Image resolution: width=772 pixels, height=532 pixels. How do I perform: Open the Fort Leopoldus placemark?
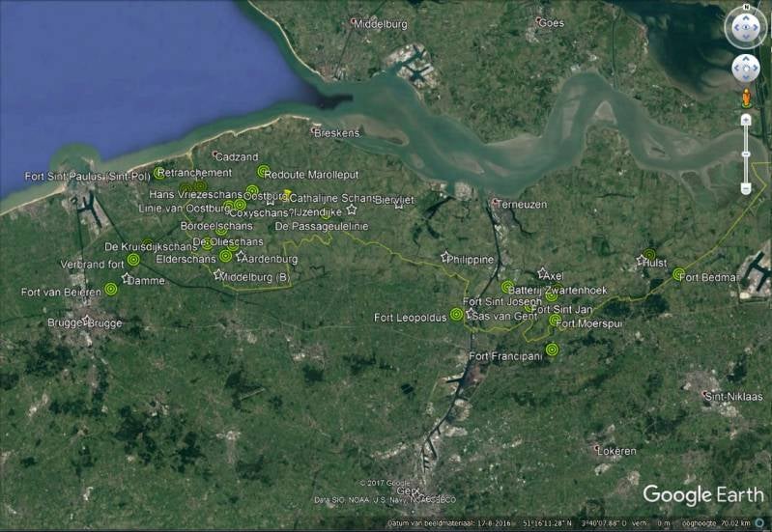(x=456, y=314)
